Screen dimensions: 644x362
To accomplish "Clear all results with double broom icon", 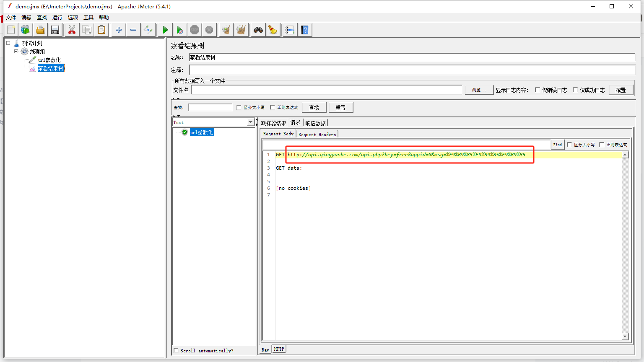I will tap(241, 30).
